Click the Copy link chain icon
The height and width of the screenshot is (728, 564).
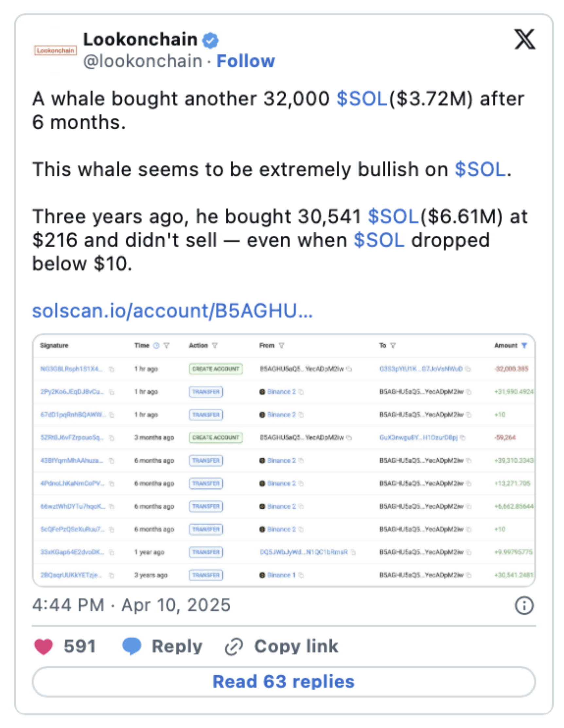234,647
